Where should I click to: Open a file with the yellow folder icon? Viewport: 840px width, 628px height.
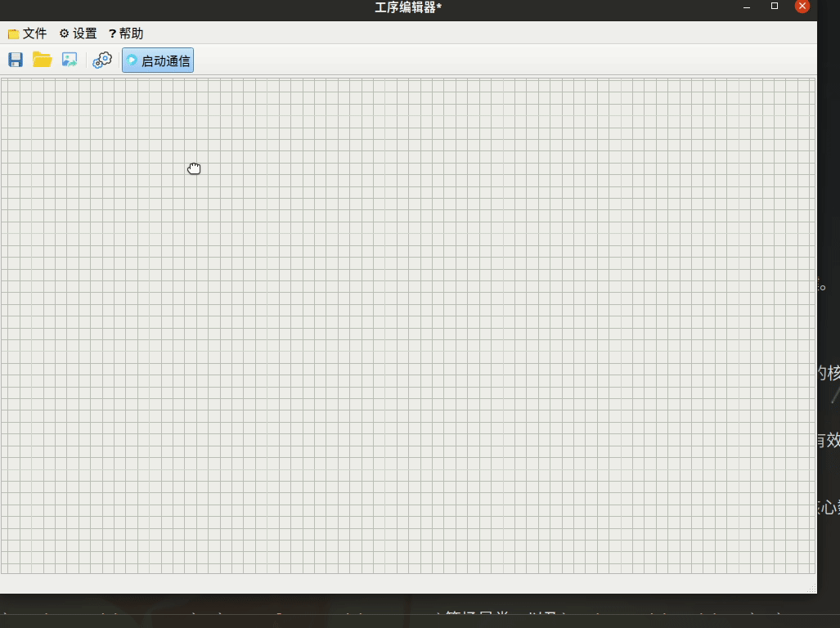click(43, 60)
